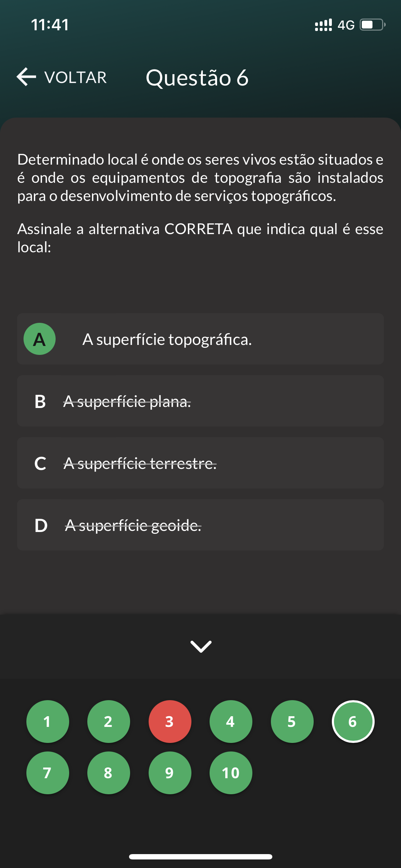Tap the green A letter badge
This screenshot has width=401, height=868.
40,339
